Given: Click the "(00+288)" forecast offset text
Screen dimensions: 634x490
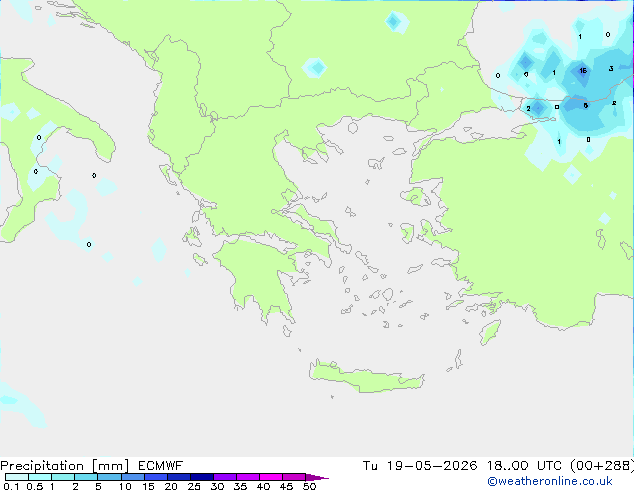Looking at the screenshot, I should point(602,466).
